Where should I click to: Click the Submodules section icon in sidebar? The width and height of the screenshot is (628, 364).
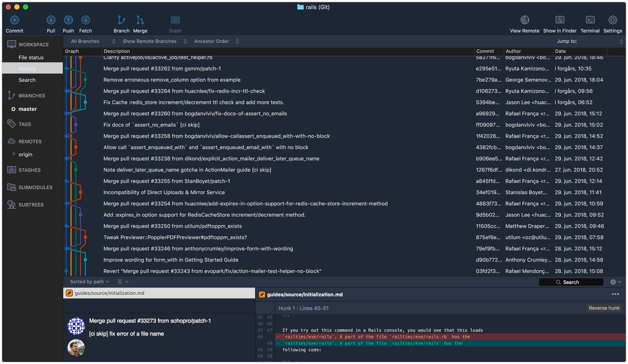[x=12, y=187]
